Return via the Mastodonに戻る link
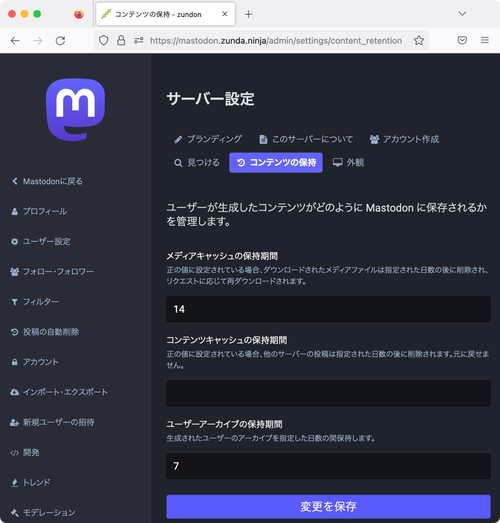Image resolution: width=500 pixels, height=523 pixels. point(47,181)
